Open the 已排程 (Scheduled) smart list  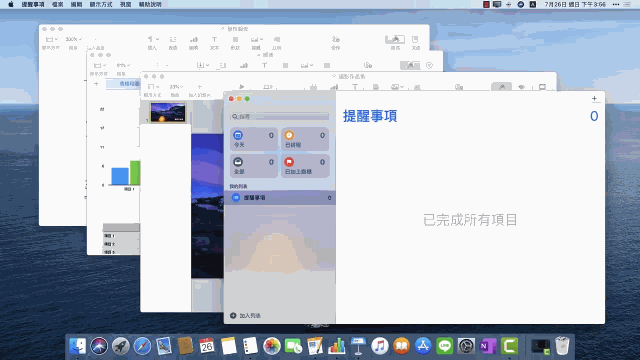click(x=305, y=139)
